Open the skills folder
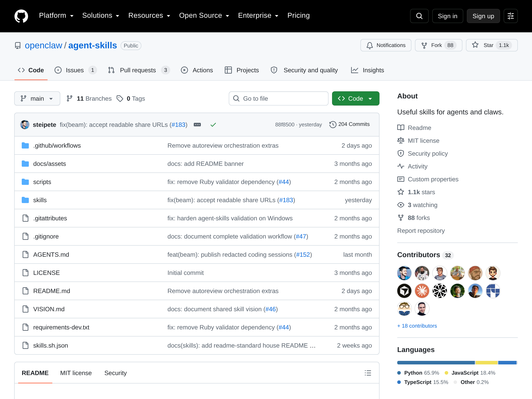 tap(40, 200)
